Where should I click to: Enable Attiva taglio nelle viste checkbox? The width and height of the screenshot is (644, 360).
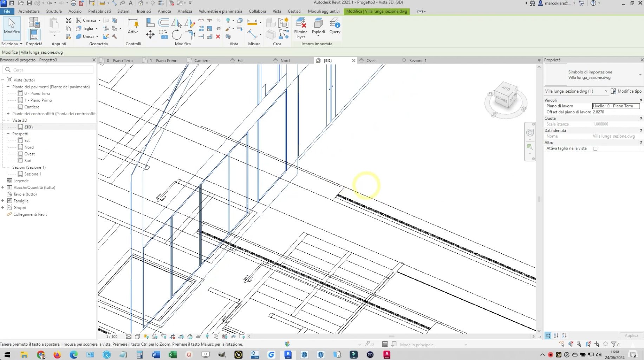coord(595,149)
